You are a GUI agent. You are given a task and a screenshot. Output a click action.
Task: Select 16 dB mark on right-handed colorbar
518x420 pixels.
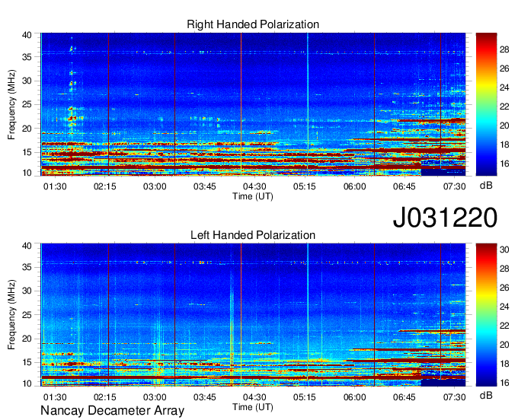504,164
